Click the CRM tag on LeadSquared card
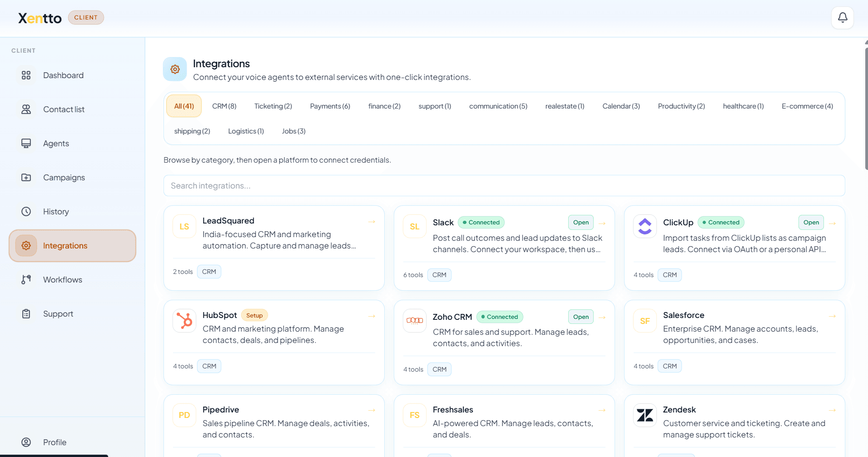This screenshot has width=868, height=457. tap(209, 272)
